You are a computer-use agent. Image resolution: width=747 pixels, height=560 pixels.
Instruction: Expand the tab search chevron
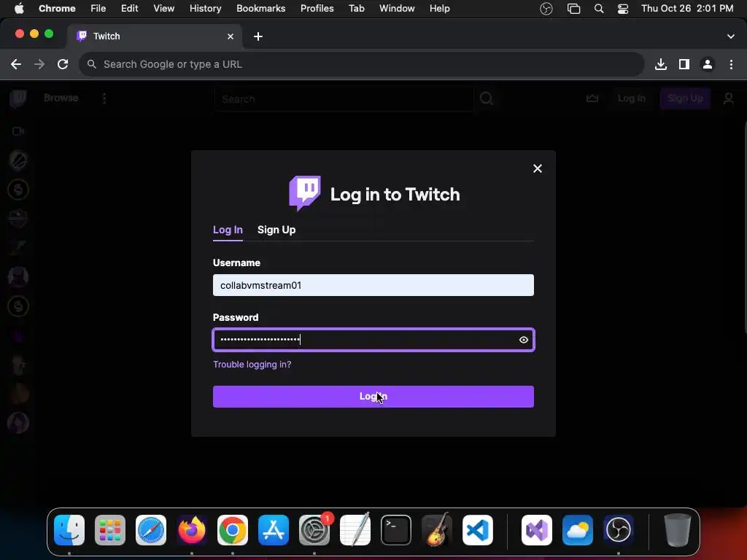point(731,36)
